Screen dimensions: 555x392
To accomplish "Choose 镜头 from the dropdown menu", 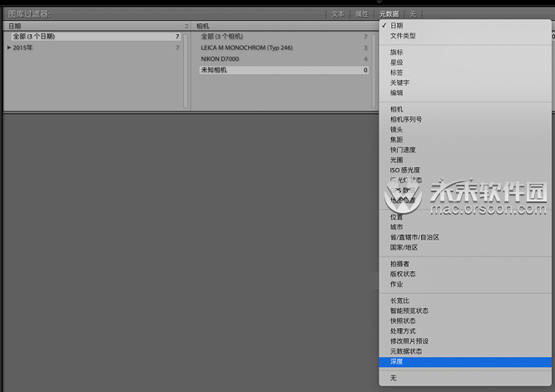I will [x=465, y=130].
